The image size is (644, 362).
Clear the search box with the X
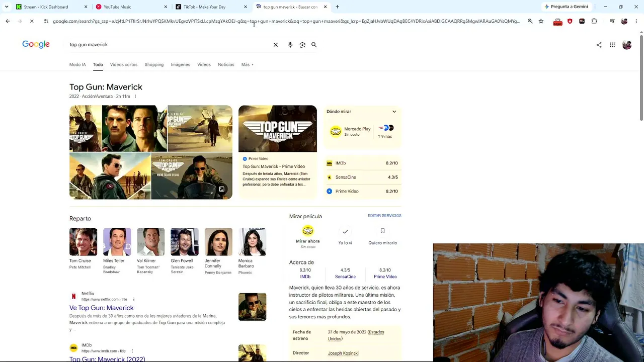click(x=276, y=45)
